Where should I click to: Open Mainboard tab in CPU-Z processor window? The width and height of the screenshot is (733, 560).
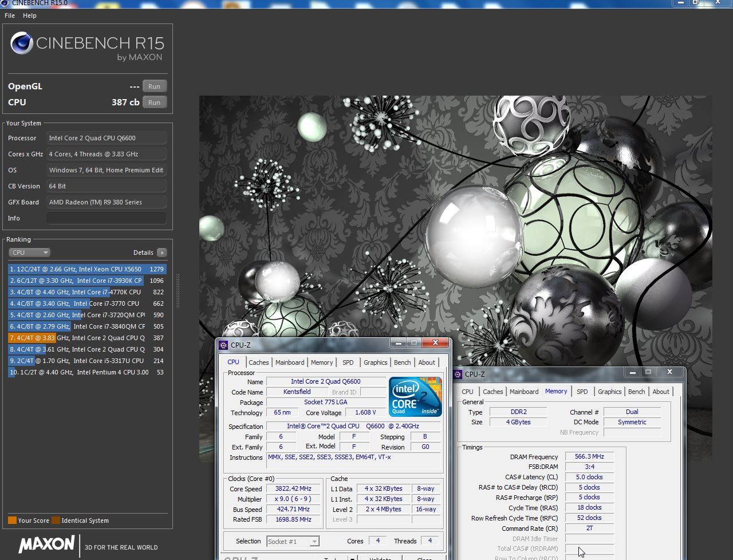tap(290, 362)
